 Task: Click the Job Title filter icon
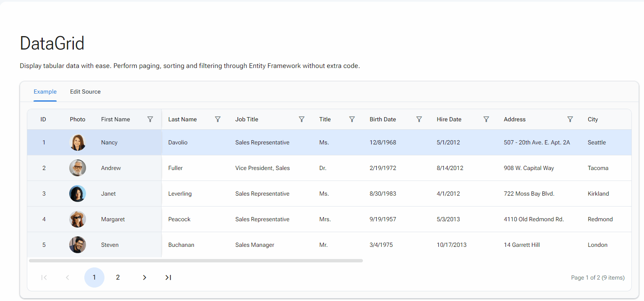(302, 119)
